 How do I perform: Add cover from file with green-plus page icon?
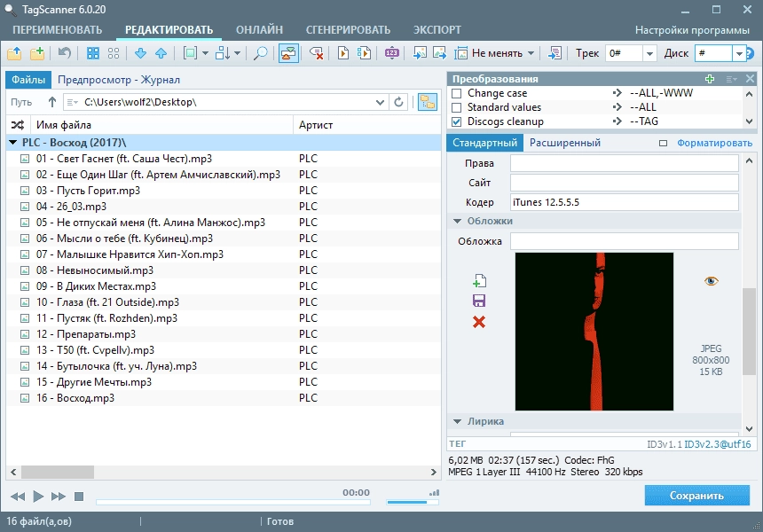pyautogui.click(x=479, y=281)
